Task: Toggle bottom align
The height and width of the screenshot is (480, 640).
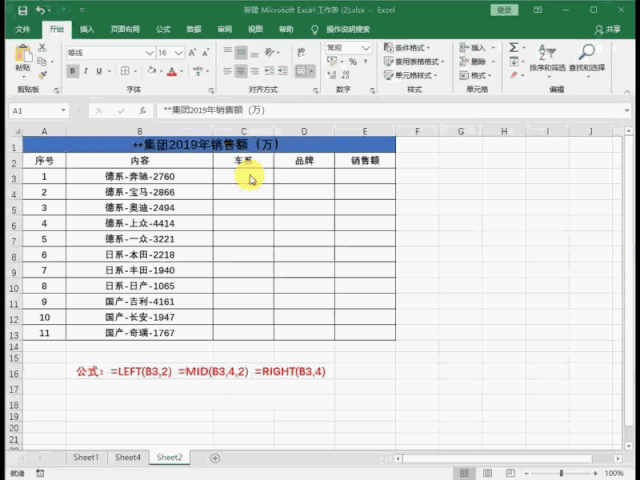Action: [254, 52]
